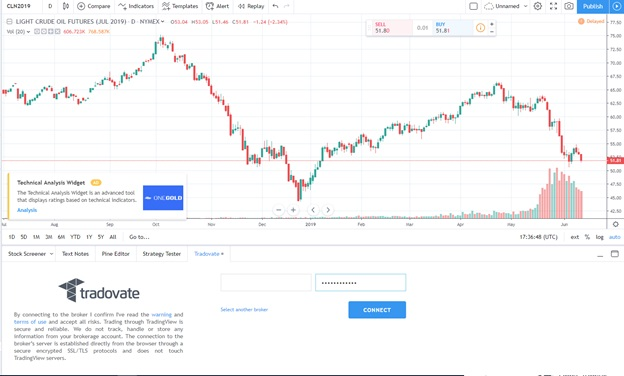Take a chart snapshot with camera icon
624x376 pixels.
coord(569,6)
